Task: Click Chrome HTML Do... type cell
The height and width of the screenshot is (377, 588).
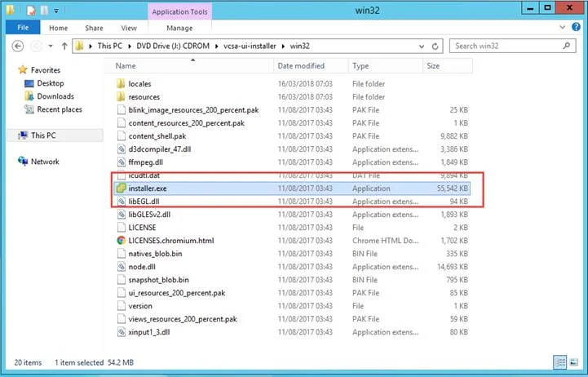Action: [385, 241]
